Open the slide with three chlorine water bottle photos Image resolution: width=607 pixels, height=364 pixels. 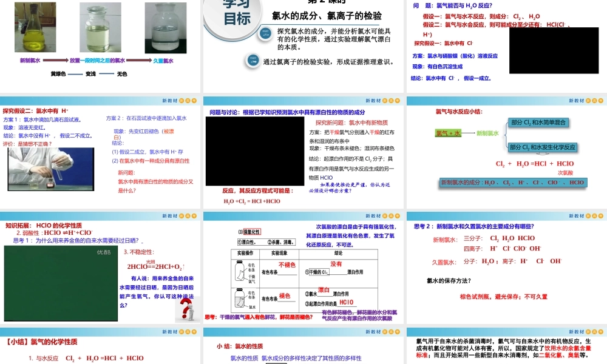pyautogui.click(x=100, y=46)
